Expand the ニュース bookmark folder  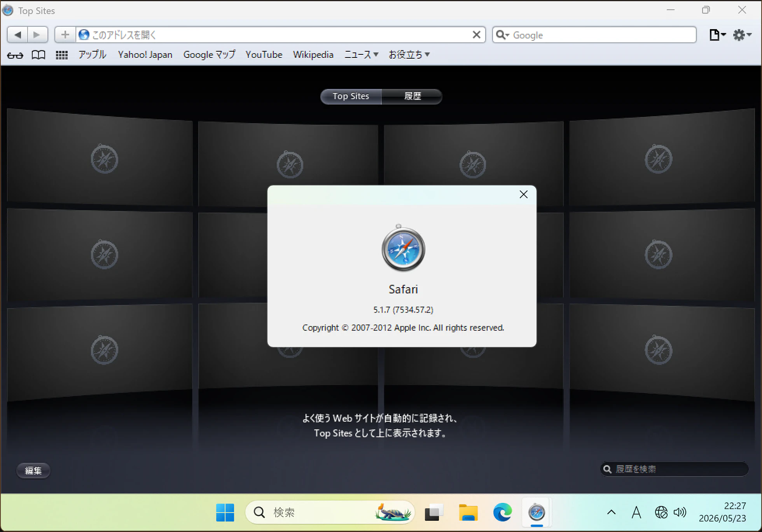click(x=361, y=55)
